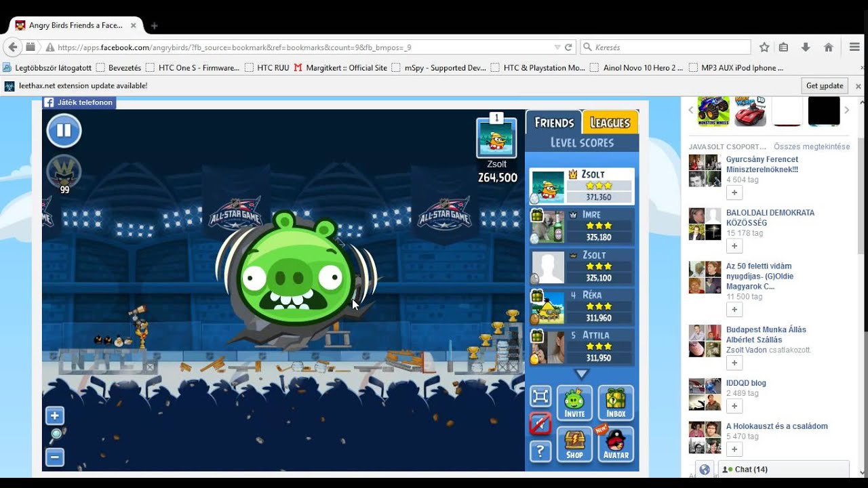The height and width of the screenshot is (488, 868).
Task: Pause the Angry Birds game
Action: (x=64, y=131)
